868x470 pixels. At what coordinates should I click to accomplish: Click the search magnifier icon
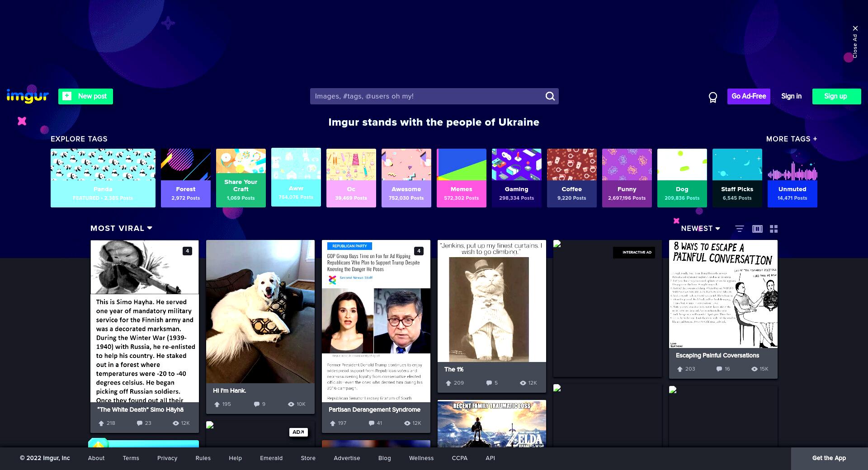point(550,96)
